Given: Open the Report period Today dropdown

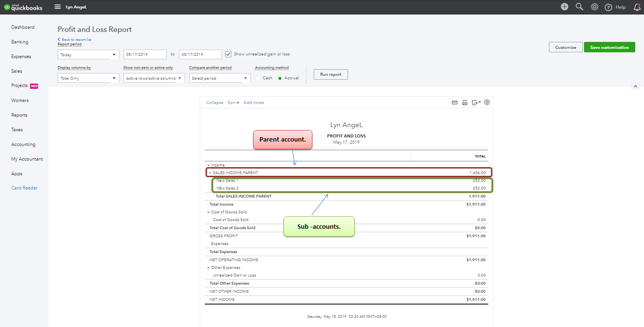Looking at the screenshot, I should coord(88,55).
